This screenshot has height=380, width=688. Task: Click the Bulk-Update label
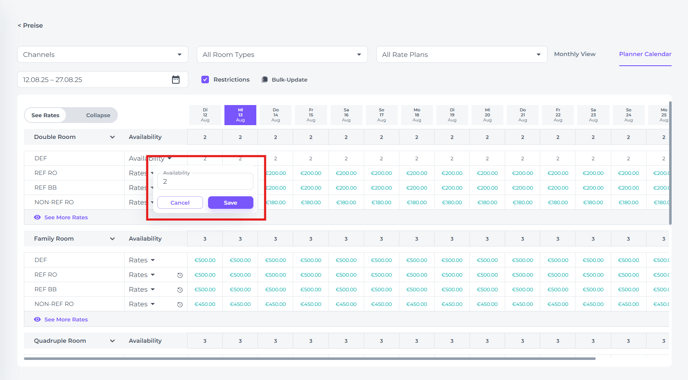(x=289, y=80)
